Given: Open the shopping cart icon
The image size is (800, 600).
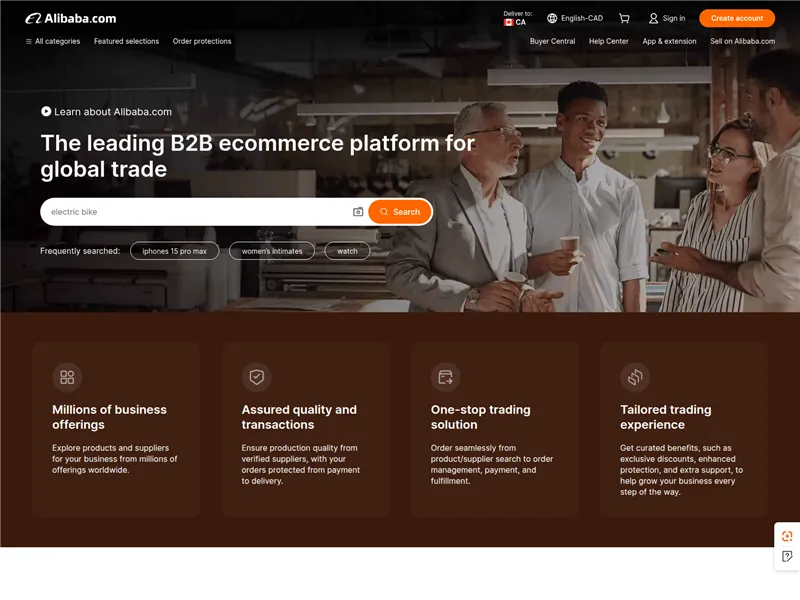Looking at the screenshot, I should (x=625, y=17).
